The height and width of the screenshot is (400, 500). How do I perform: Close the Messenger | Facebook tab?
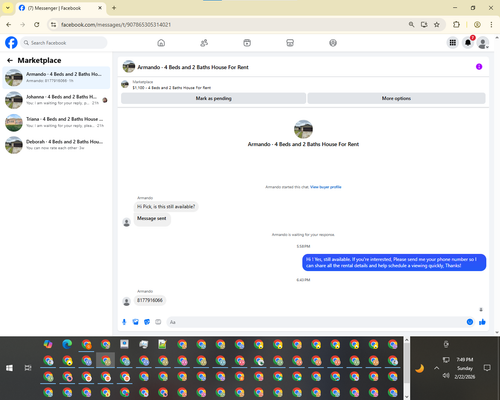[100, 8]
